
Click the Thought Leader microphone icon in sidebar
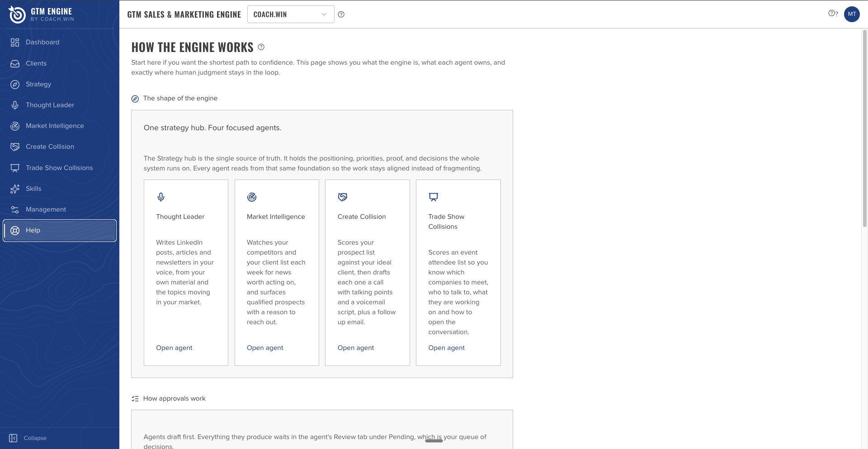(15, 105)
